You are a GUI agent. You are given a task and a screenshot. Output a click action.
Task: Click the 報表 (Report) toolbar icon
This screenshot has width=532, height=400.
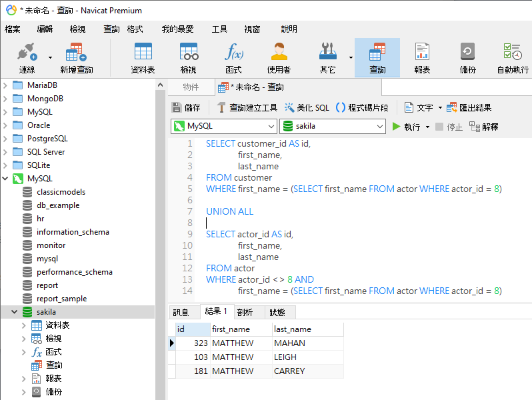(422, 57)
